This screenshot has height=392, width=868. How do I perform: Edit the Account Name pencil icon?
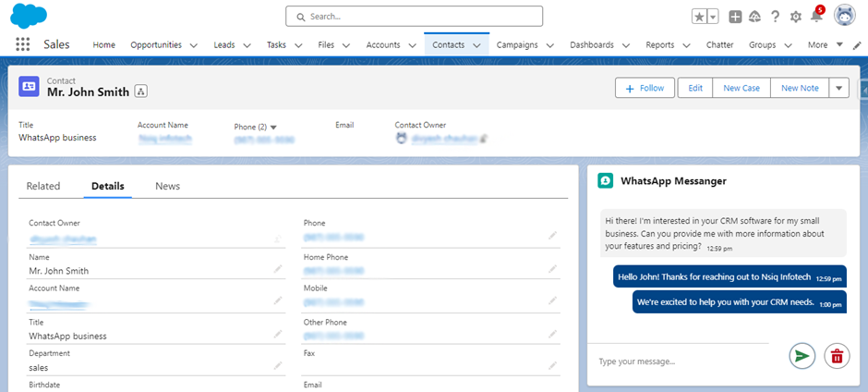coord(278,300)
